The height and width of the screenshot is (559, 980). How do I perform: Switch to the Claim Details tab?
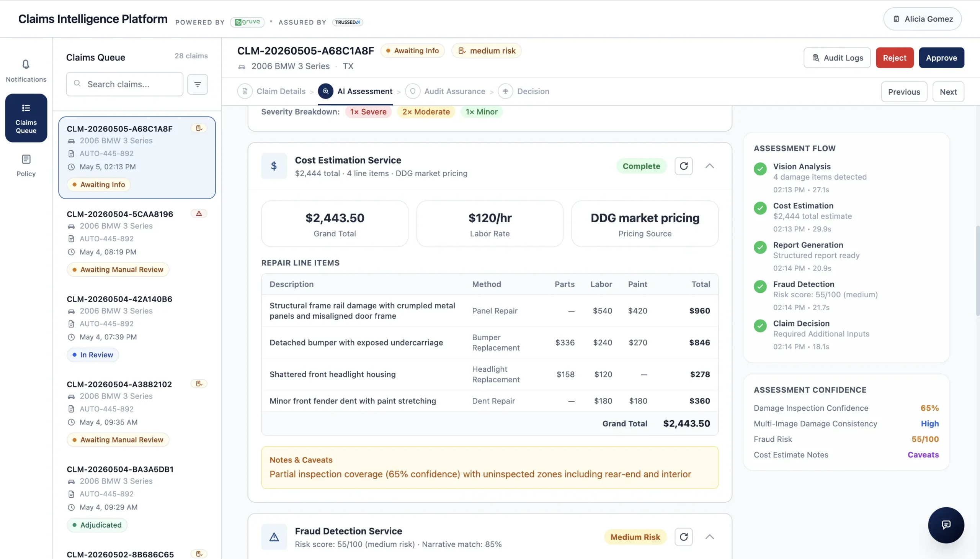[271, 91]
